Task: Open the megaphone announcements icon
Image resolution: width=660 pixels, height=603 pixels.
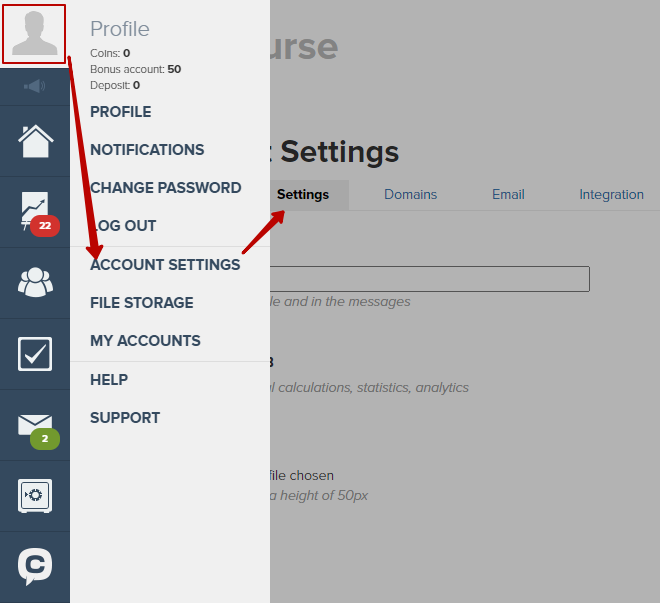Action: tap(35, 86)
